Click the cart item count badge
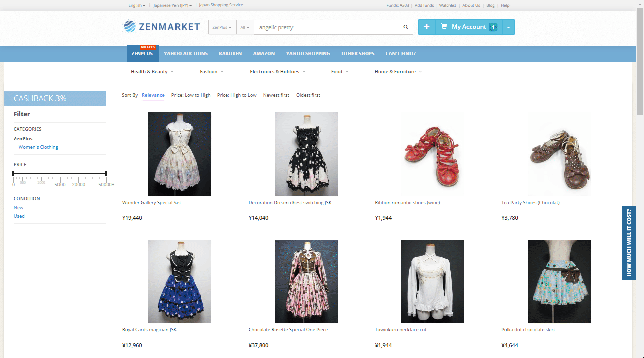 coord(493,27)
